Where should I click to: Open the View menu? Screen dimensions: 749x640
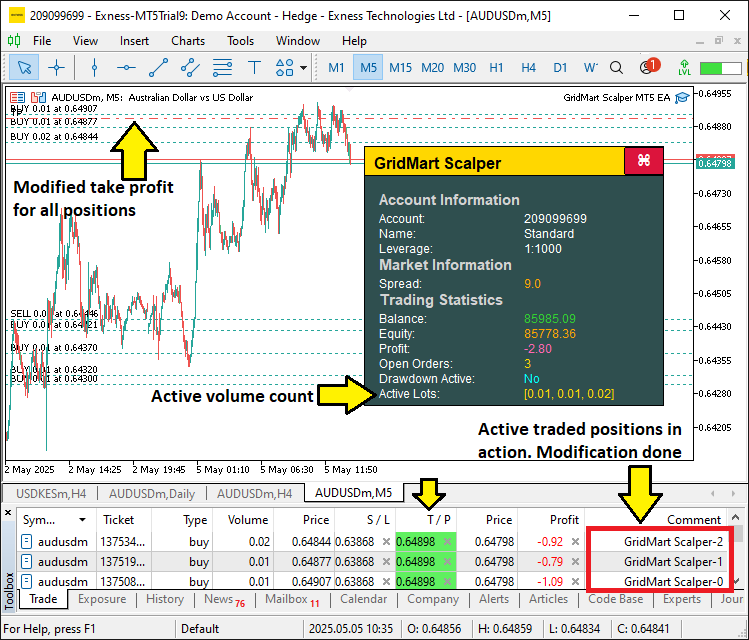(85, 41)
